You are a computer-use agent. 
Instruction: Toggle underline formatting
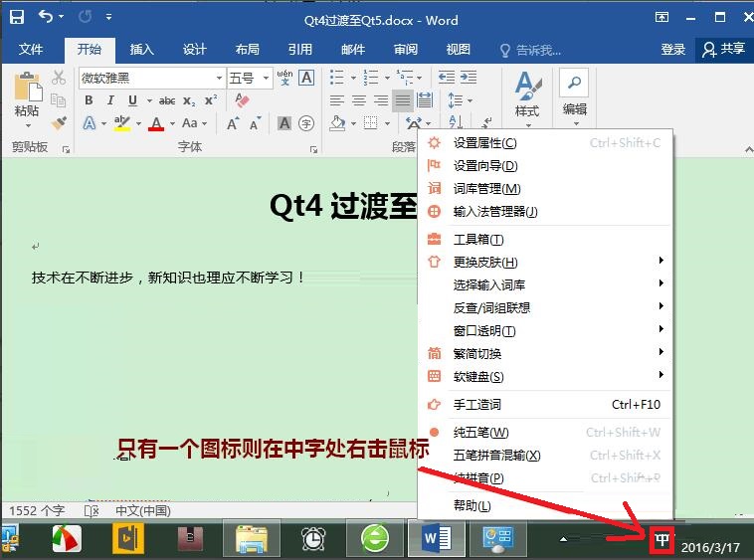point(132,100)
